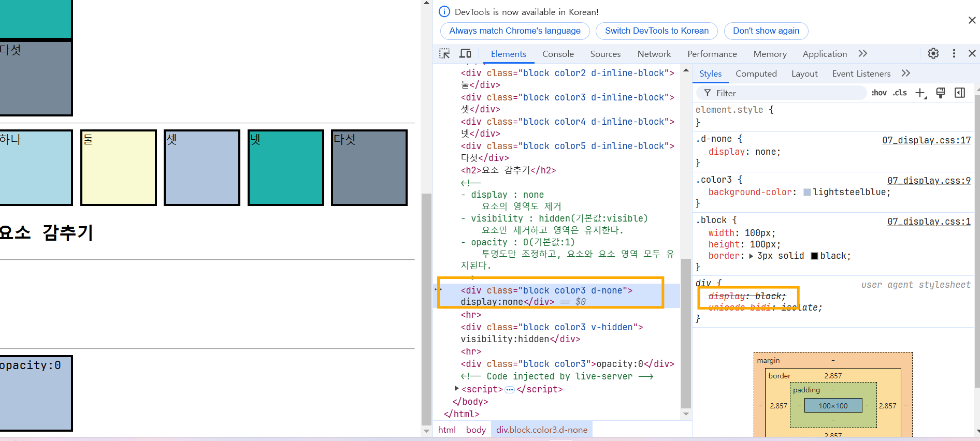
Task: Select the first hr node after d-none div
Action: click(x=471, y=315)
